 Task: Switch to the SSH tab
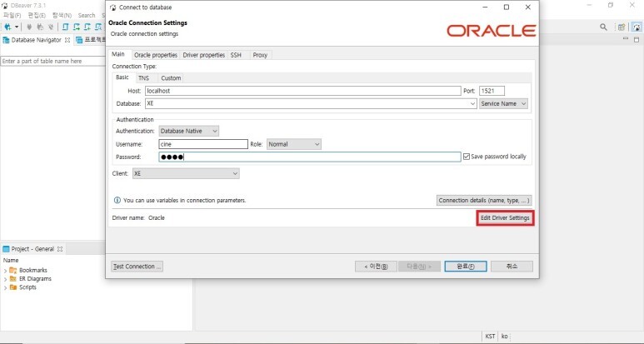tap(236, 55)
